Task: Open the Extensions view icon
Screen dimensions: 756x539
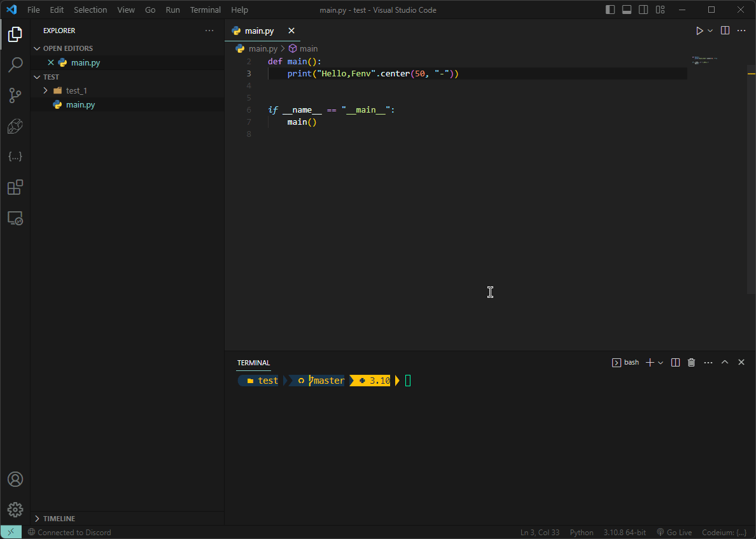Action: [15, 187]
